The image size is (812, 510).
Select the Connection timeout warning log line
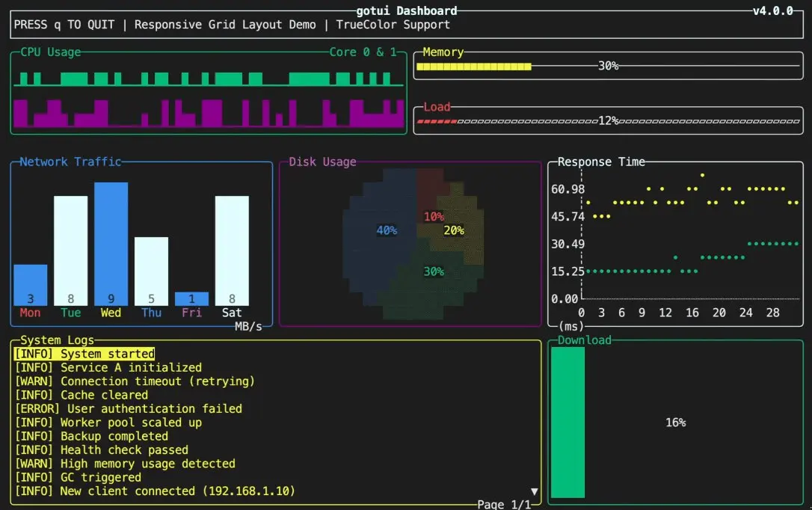point(135,381)
